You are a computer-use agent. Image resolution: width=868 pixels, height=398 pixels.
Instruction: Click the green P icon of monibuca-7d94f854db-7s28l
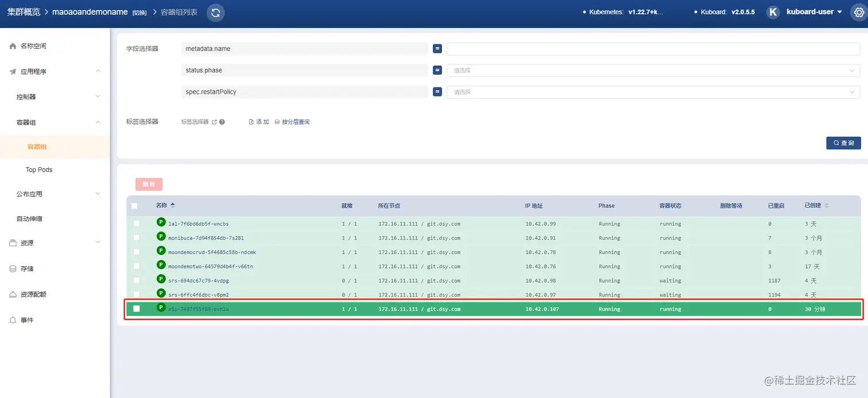click(x=161, y=236)
